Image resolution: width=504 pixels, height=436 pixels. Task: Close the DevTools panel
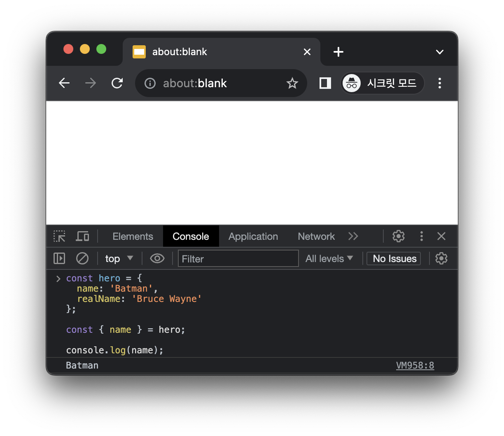441,236
